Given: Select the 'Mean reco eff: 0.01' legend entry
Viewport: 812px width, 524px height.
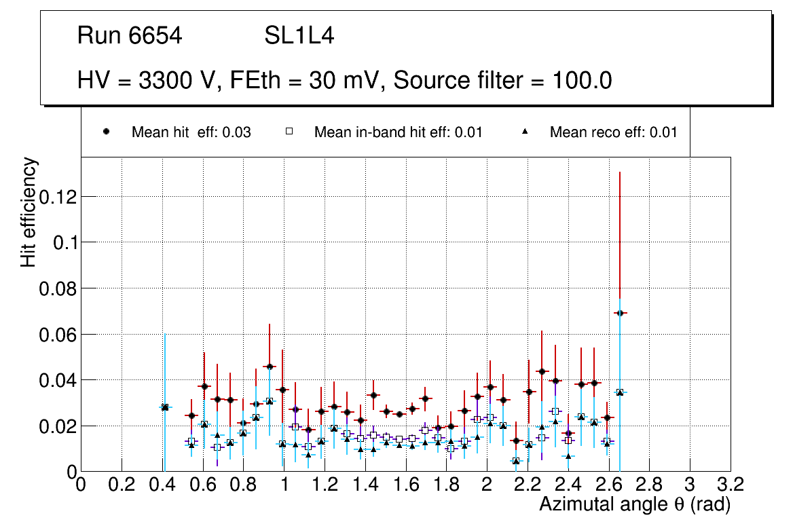Looking at the screenshot, I should coord(613,132).
